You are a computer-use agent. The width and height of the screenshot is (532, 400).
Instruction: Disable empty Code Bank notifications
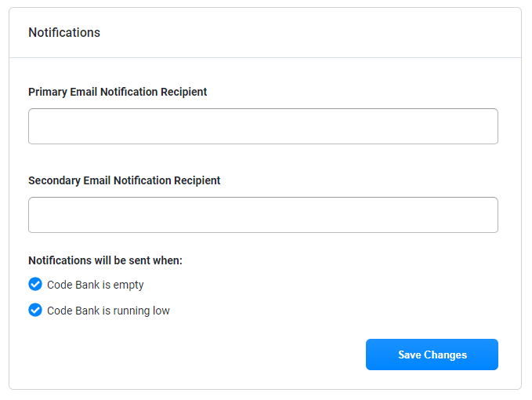tap(35, 284)
